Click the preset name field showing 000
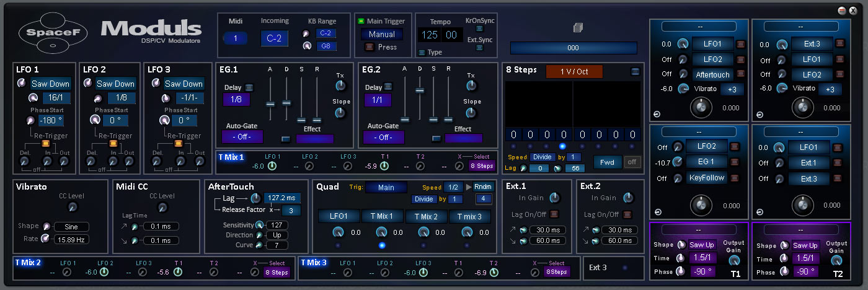This screenshot has width=868, height=290. (573, 48)
